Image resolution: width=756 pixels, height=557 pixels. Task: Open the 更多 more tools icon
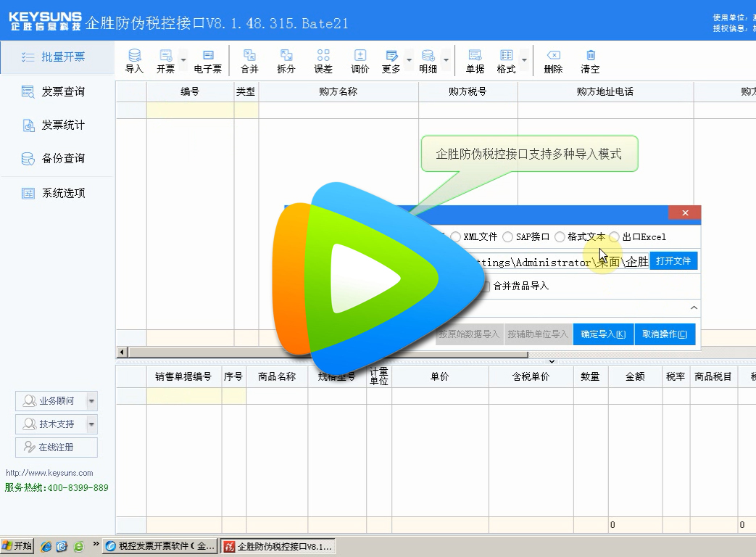point(391,61)
